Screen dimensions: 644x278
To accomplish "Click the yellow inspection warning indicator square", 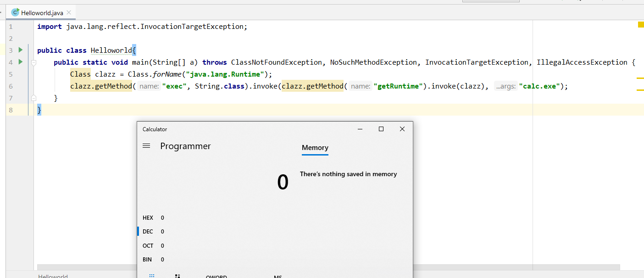I will coord(640,25).
